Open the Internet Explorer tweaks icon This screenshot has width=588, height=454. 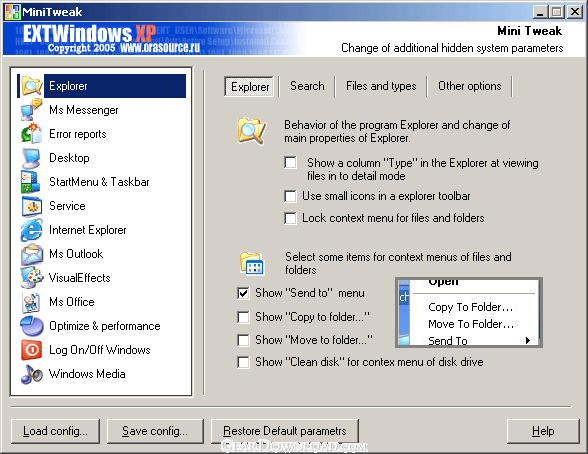point(32,230)
